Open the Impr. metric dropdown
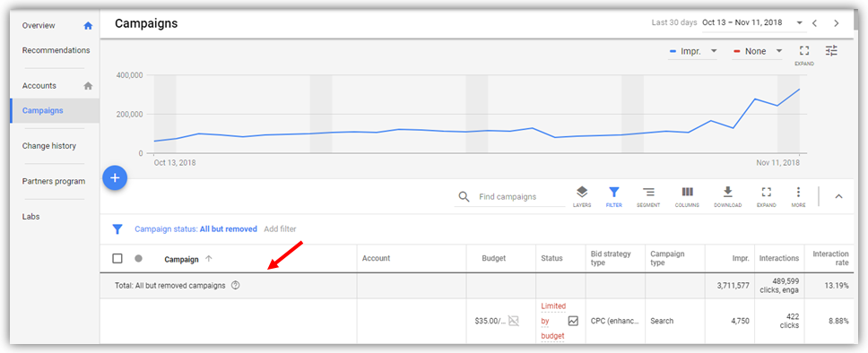 click(692, 51)
